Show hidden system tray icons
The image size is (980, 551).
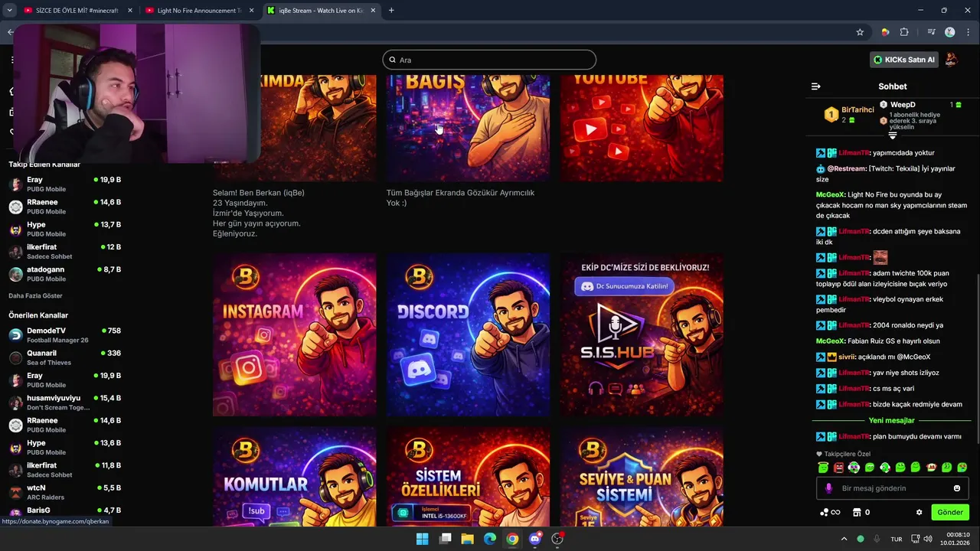(x=844, y=539)
